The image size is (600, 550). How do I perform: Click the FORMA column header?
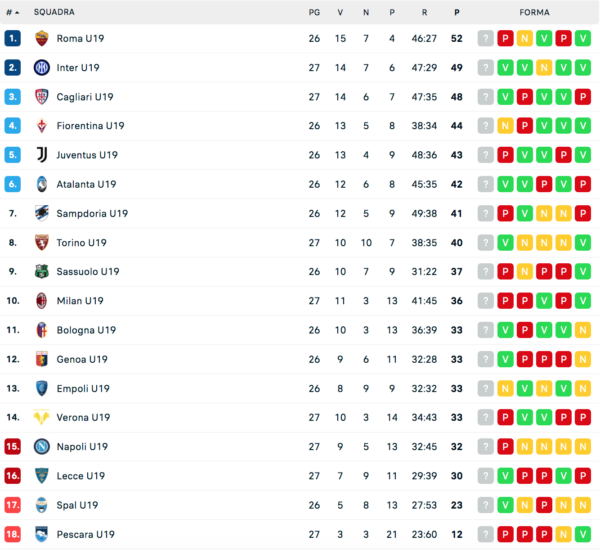tap(533, 12)
